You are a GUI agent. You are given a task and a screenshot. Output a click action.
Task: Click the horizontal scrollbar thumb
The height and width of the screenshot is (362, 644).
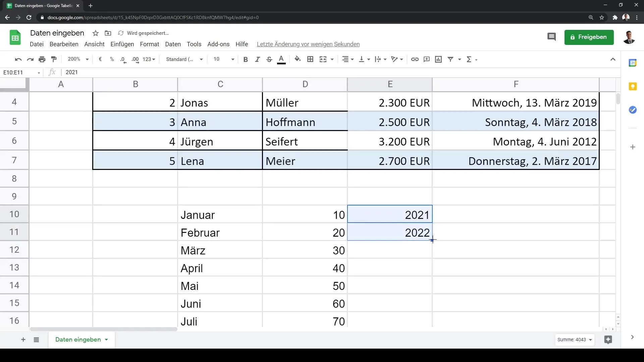pos(103,329)
